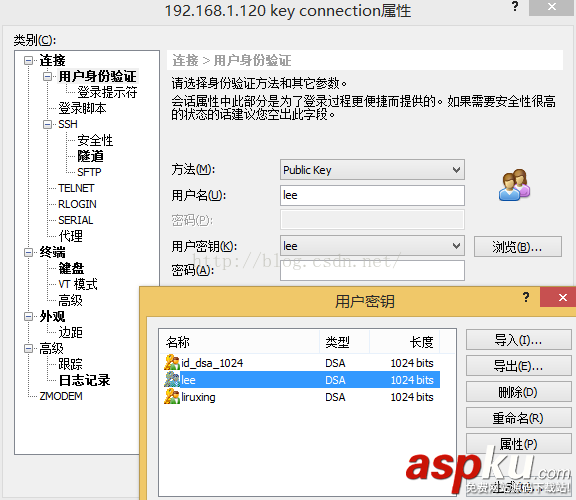Click the lee key icon in list
The width and height of the screenshot is (576, 500).
click(x=172, y=380)
